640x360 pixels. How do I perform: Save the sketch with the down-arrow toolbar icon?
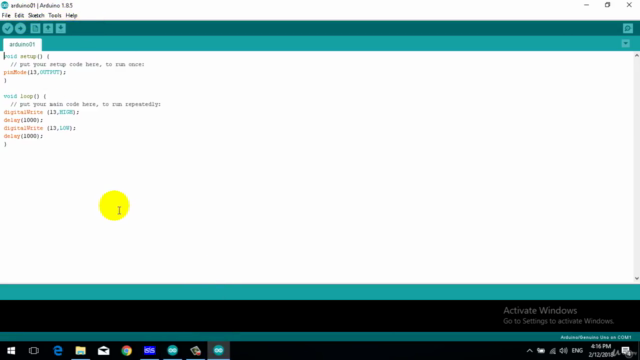61,29
